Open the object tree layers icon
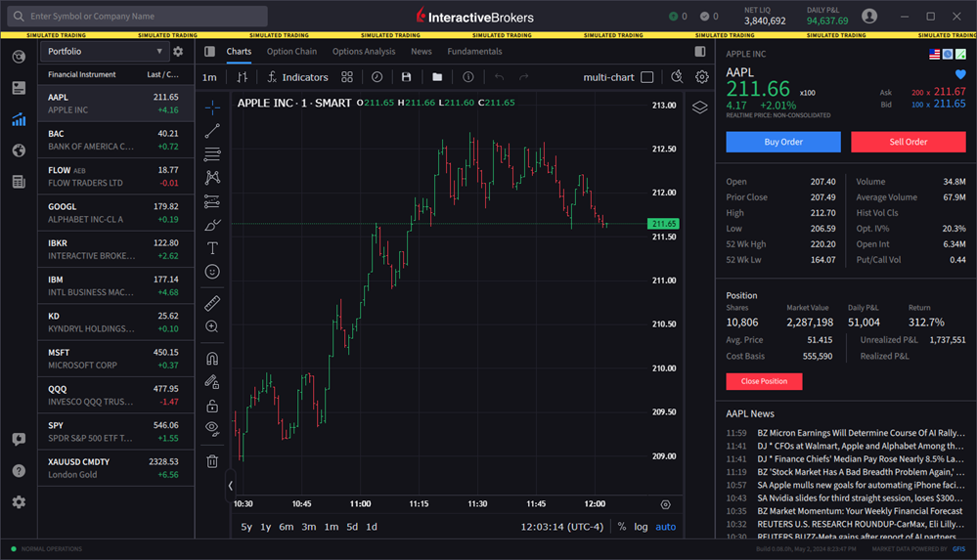The height and width of the screenshot is (560, 977). [x=699, y=108]
